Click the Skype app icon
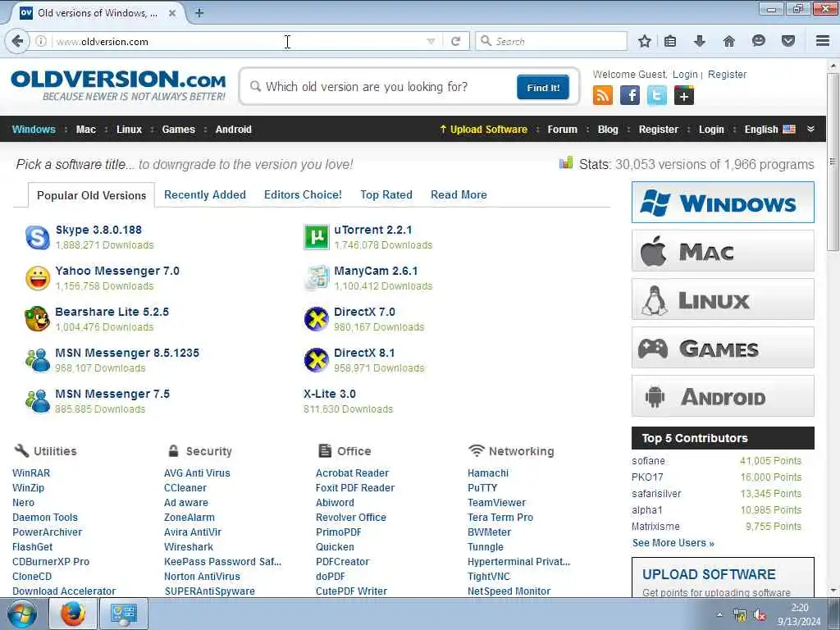Screen dimensions: 840x630 click(x=38, y=237)
